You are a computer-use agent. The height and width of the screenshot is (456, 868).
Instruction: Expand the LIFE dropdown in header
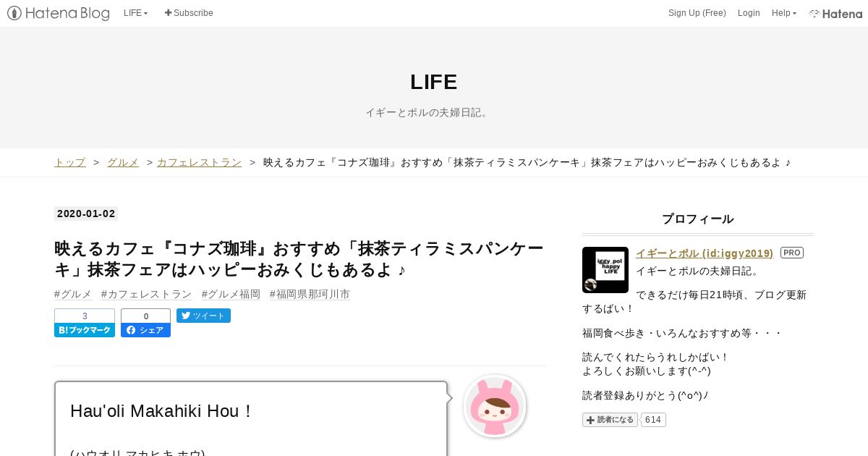[136, 13]
